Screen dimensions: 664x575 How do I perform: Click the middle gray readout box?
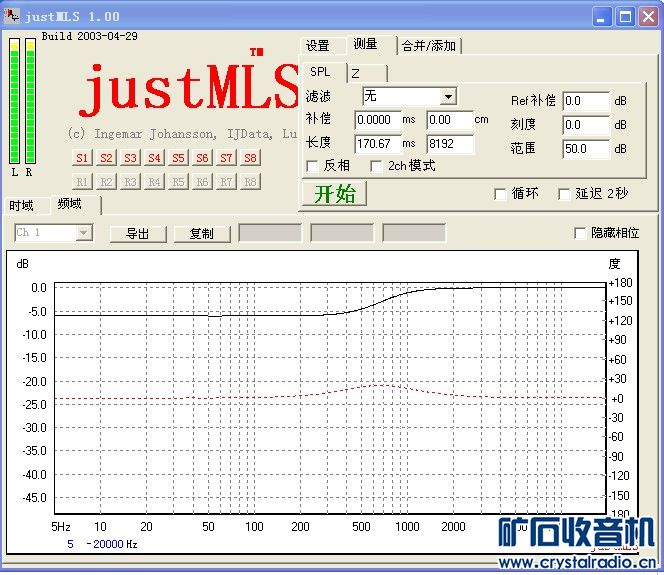click(x=342, y=233)
